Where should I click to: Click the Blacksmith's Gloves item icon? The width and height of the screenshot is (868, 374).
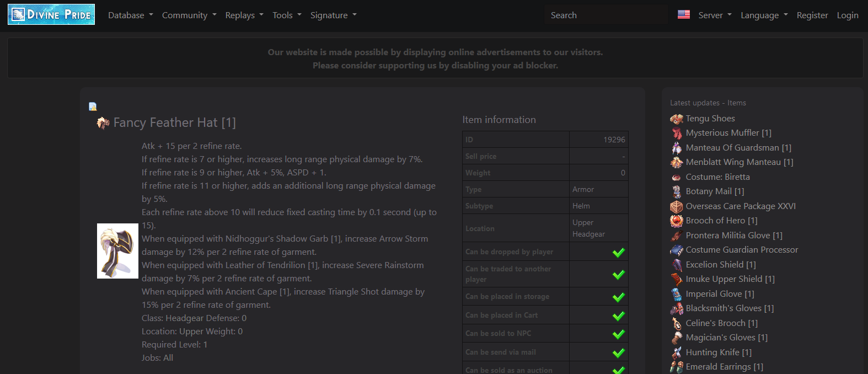point(677,308)
